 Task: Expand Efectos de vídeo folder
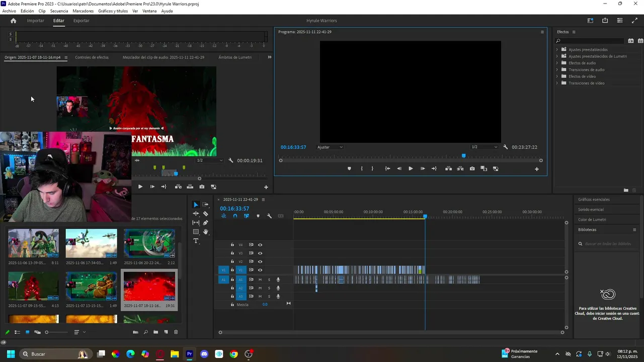(557, 76)
